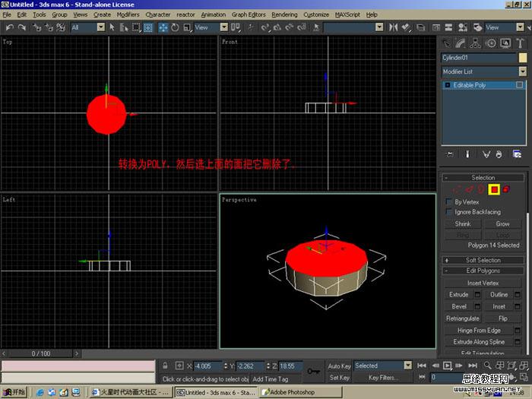
Task: Choose Rectangular Selection Region tool
Action: coord(136,27)
